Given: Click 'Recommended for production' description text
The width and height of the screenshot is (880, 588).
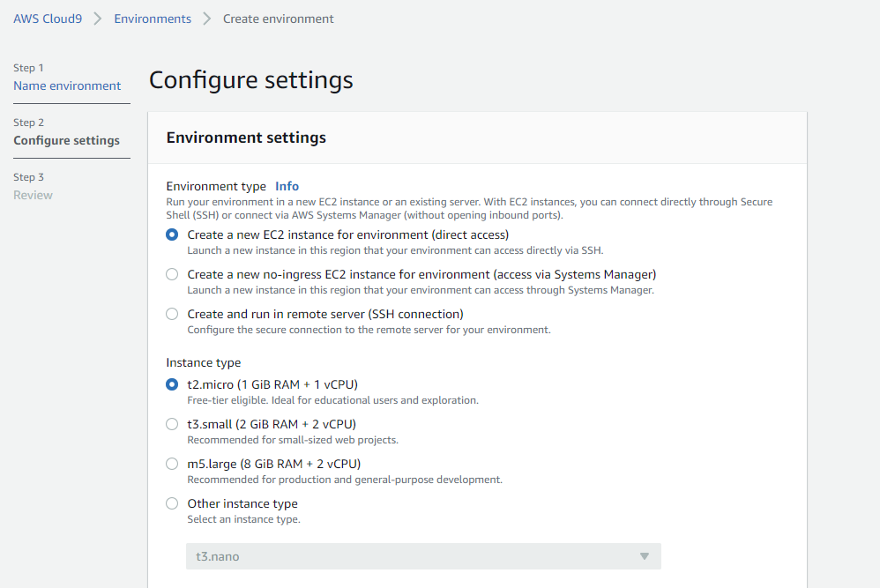Looking at the screenshot, I should (345, 480).
